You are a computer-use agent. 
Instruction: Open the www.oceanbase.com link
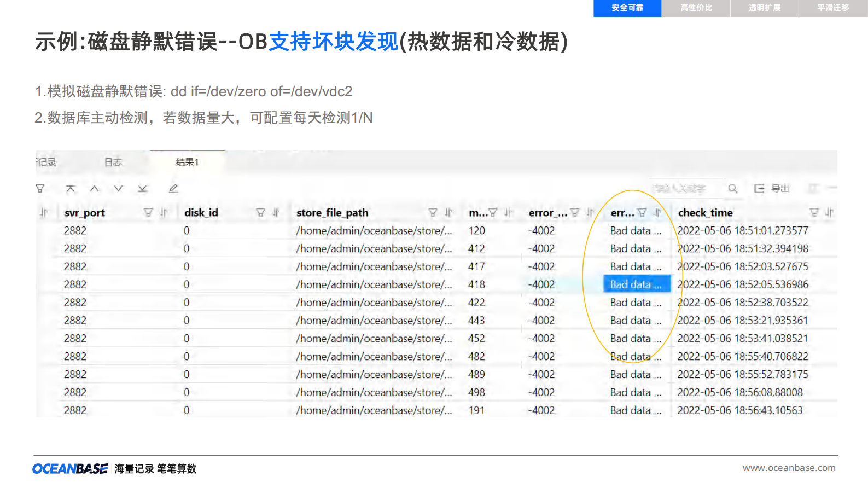click(789, 468)
